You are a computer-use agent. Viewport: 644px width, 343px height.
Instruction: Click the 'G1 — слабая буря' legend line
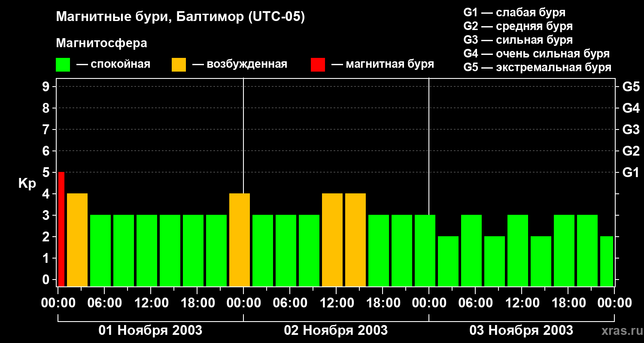click(x=514, y=12)
